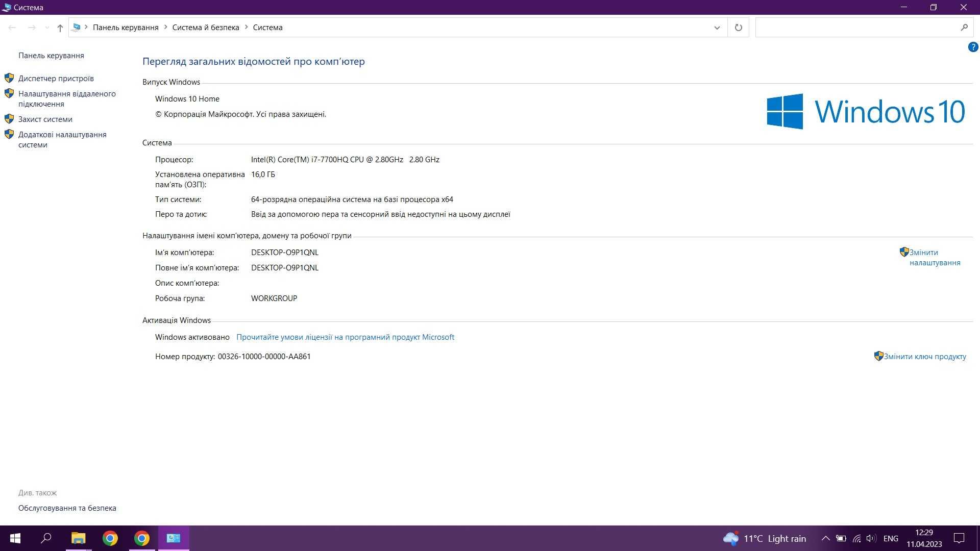Click 'Змінити налаштування' link
The height and width of the screenshot is (551, 980).
935,258
